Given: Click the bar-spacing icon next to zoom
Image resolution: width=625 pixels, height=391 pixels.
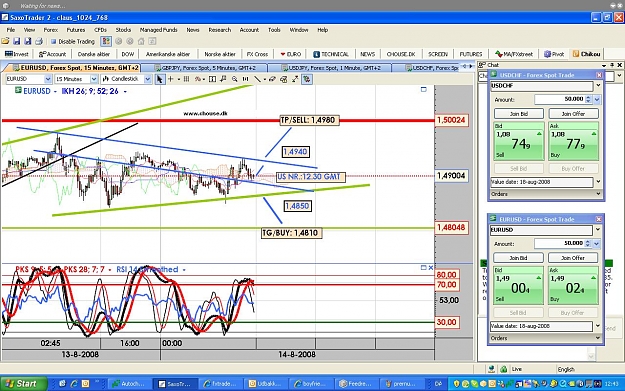Looking at the screenshot, I should click(246, 79).
